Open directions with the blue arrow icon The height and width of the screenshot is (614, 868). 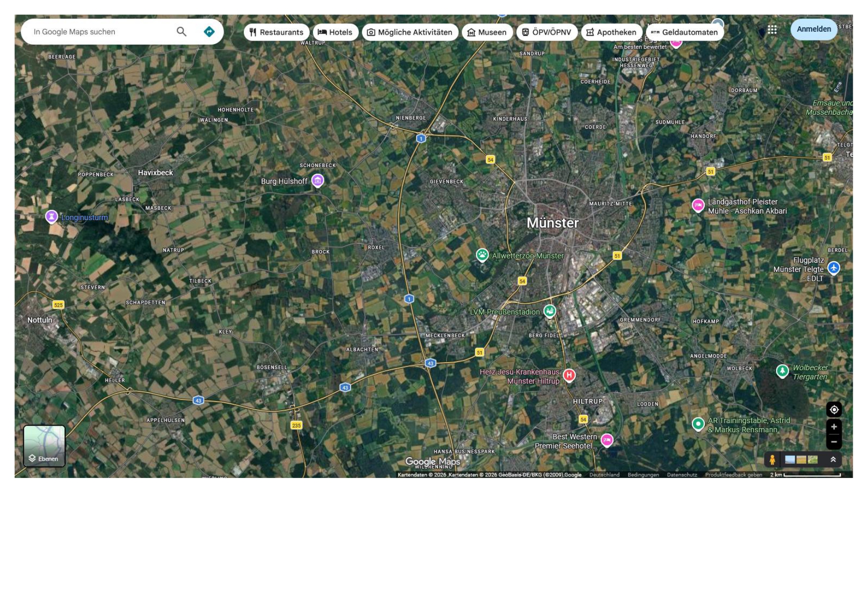coord(209,32)
